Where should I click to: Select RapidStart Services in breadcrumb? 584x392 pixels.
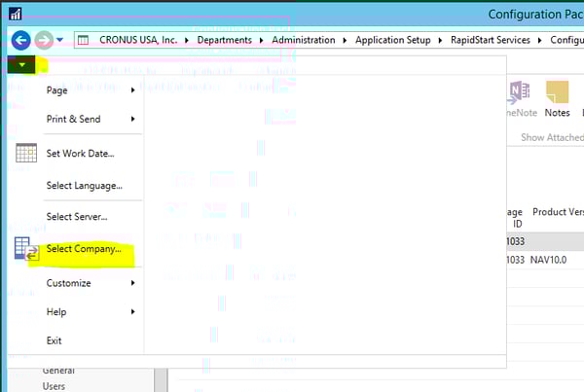pos(491,40)
